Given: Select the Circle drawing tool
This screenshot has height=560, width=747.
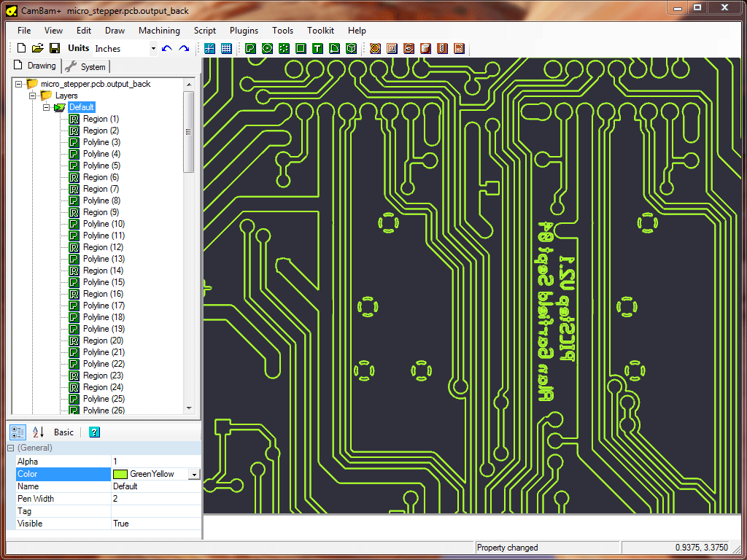Looking at the screenshot, I should 267,48.
